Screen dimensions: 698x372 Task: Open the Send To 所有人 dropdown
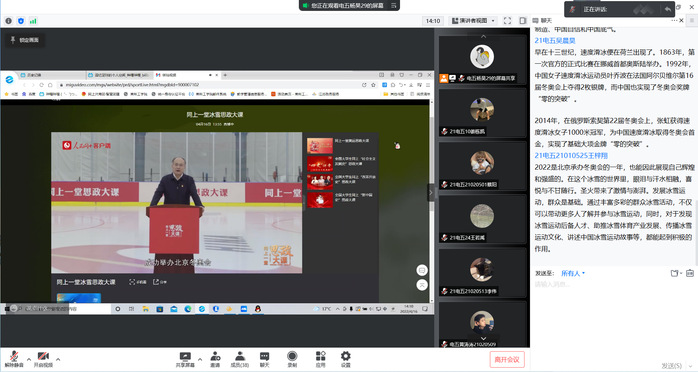(x=573, y=273)
